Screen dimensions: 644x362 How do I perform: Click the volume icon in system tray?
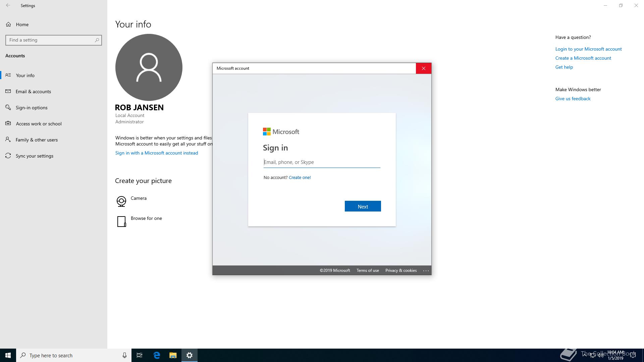(600, 355)
